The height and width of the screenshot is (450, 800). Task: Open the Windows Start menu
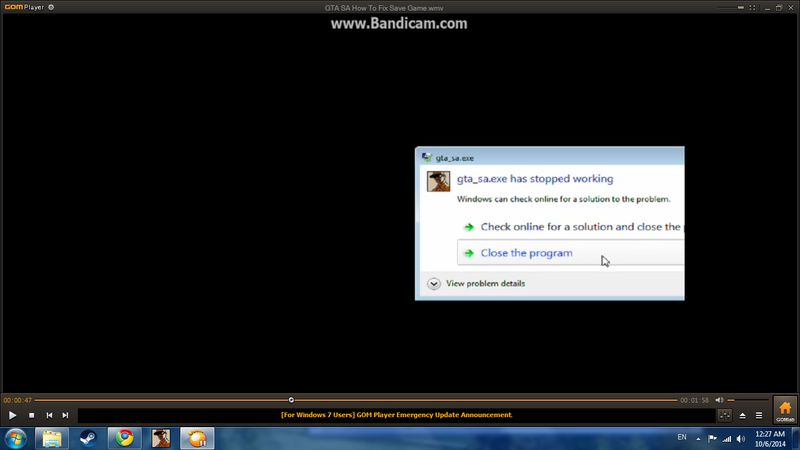(15, 439)
